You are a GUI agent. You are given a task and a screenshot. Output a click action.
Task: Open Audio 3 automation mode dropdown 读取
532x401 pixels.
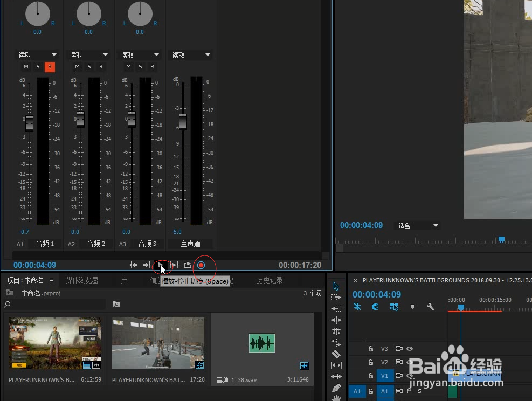(140, 55)
